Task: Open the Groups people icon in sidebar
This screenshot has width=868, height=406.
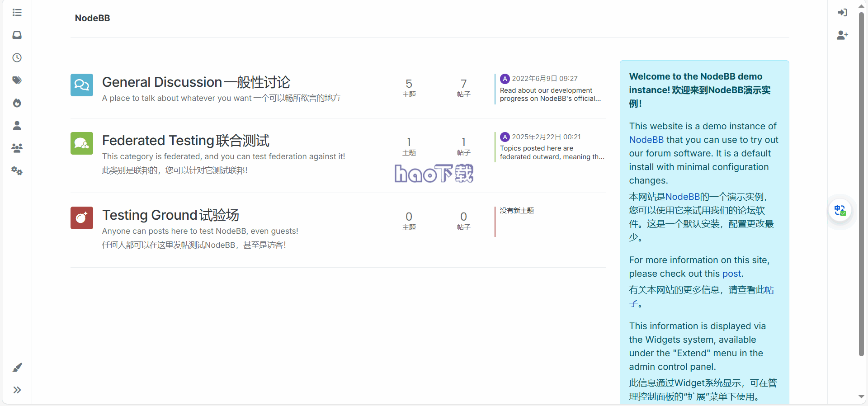Action: 17,148
